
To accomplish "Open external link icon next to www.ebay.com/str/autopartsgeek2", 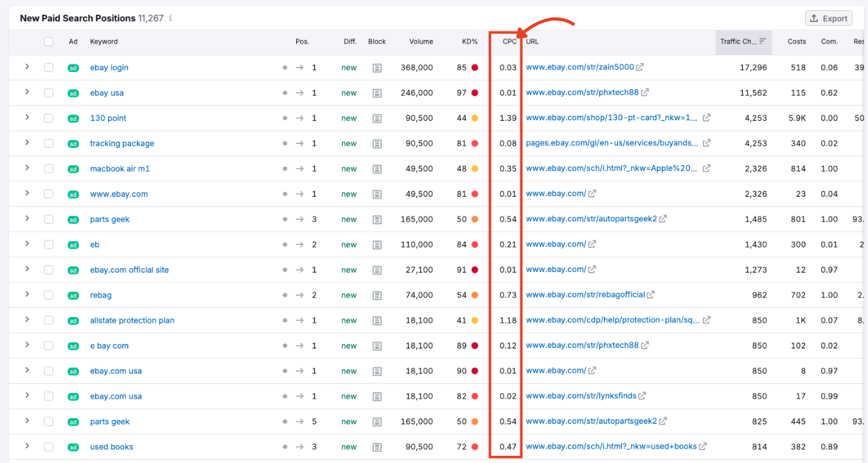I will (664, 219).
